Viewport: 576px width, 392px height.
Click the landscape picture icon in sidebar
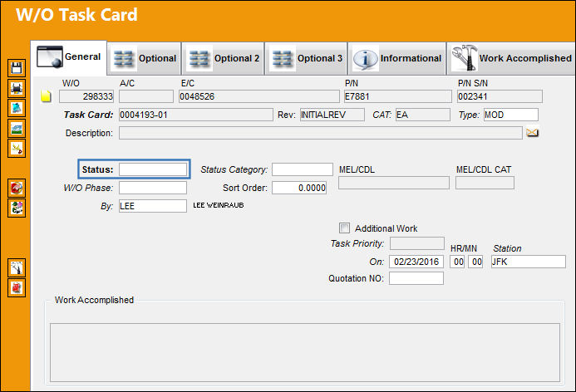coord(17,128)
